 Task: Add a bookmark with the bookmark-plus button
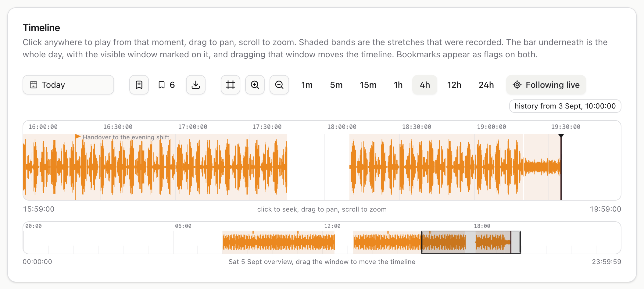(x=139, y=85)
